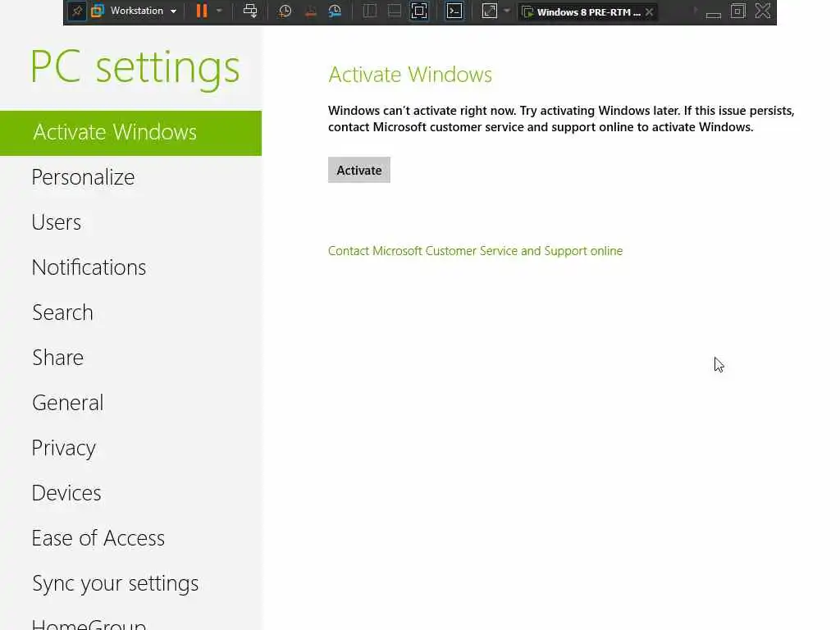Screen dimensions: 840x630
Task: Select Search settings category
Action: [x=130, y=313]
